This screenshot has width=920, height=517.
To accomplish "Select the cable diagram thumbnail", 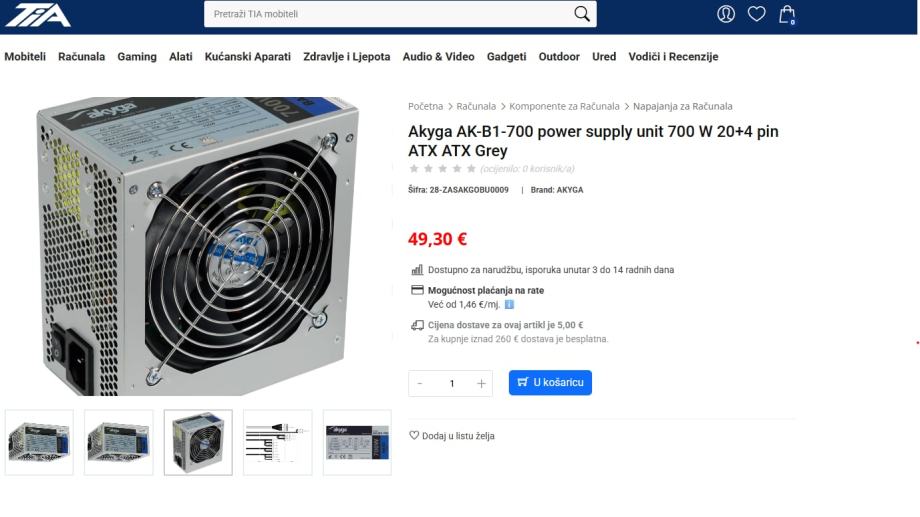I will [x=278, y=442].
